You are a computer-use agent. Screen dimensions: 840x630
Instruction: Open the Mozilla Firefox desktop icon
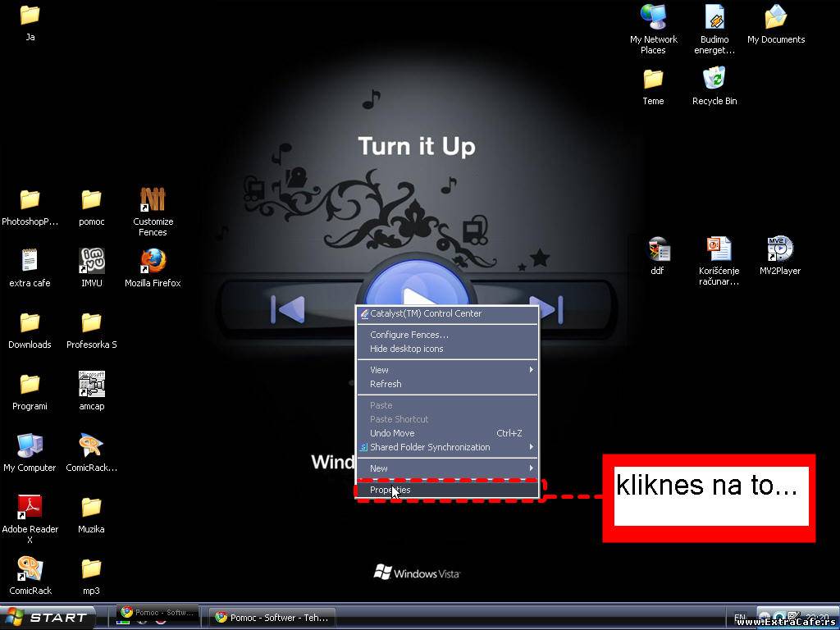coord(153,261)
